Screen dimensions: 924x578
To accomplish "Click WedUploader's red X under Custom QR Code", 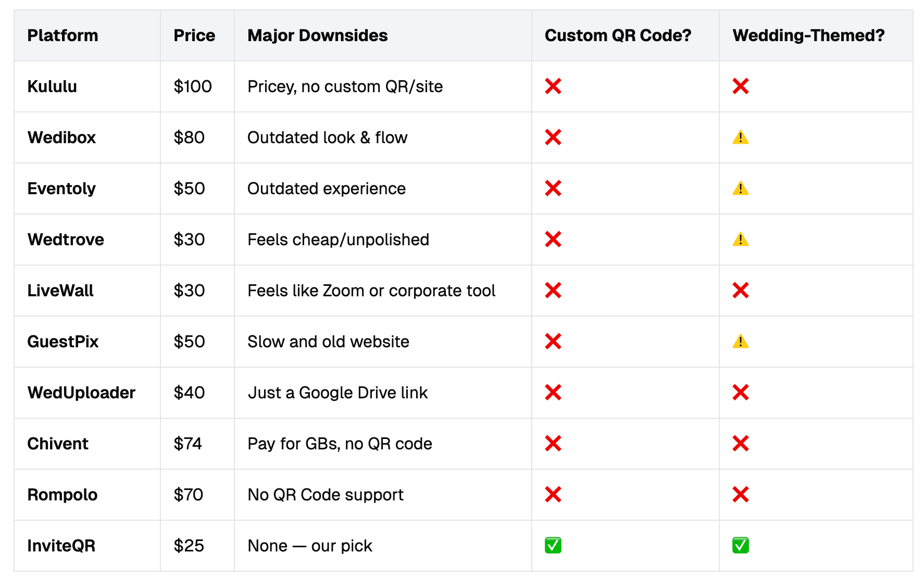I will [553, 393].
